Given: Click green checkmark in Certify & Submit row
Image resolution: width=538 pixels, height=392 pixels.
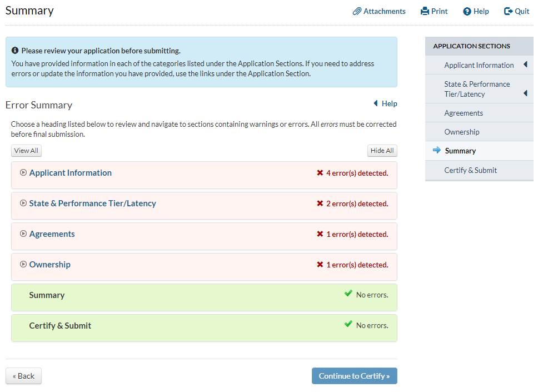Looking at the screenshot, I should point(348,324).
